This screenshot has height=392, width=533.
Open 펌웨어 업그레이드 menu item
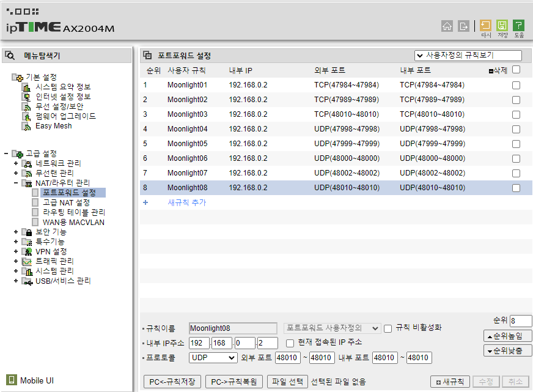pos(65,116)
